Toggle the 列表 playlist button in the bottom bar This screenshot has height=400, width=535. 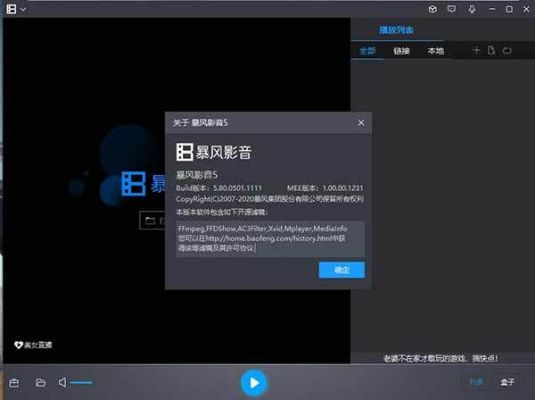pos(476,382)
